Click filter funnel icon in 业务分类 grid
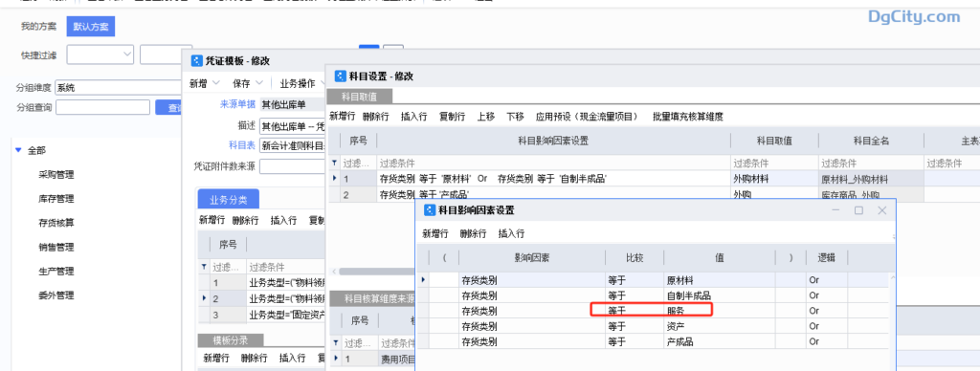The width and height of the screenshot is (980, 371). point(203,268)
